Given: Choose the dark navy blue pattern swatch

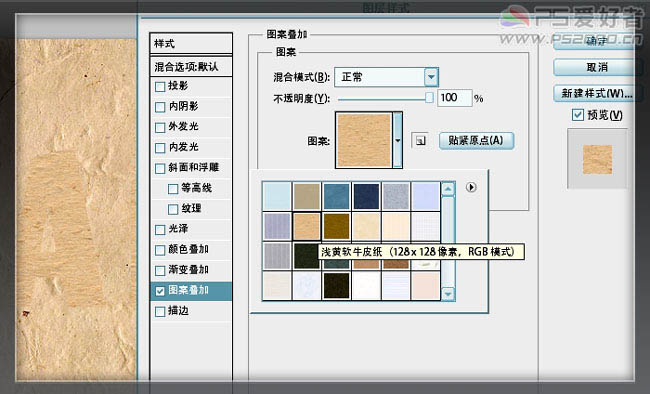Looking at the screenshot, I should tap(366, 196).
